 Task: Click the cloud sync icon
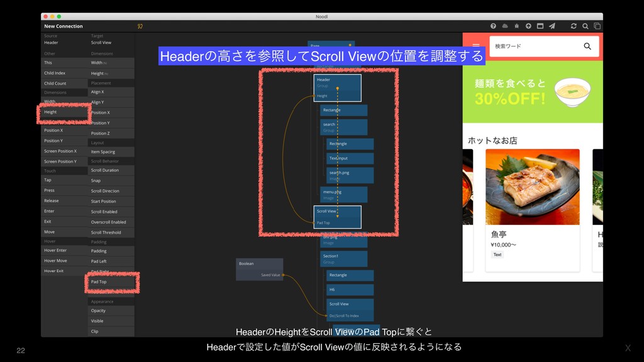(x=505, y=26)
